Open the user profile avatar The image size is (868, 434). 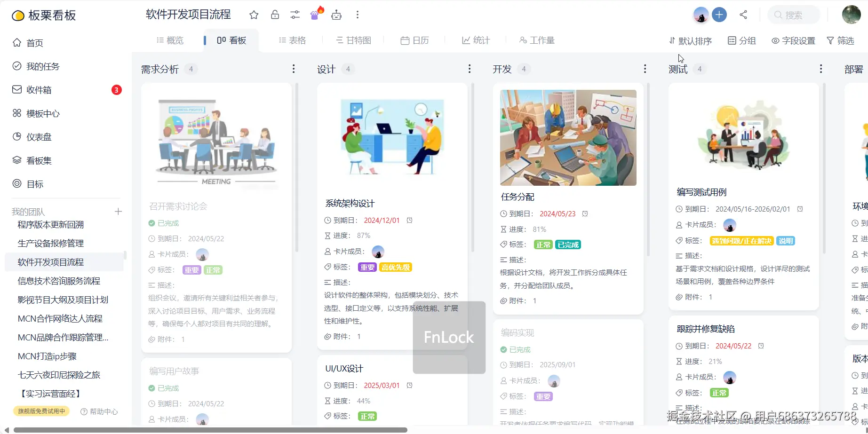[851, 15]
